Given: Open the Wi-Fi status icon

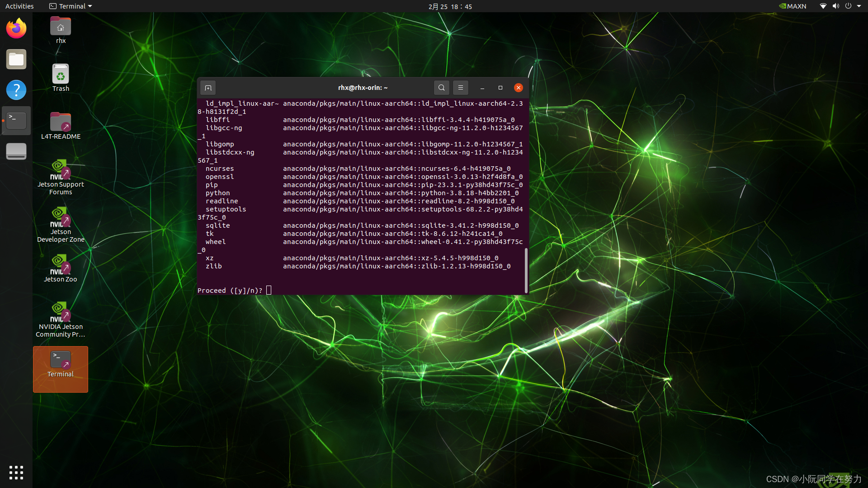Looking at the screenshot, I should click(x=823, y=6).
